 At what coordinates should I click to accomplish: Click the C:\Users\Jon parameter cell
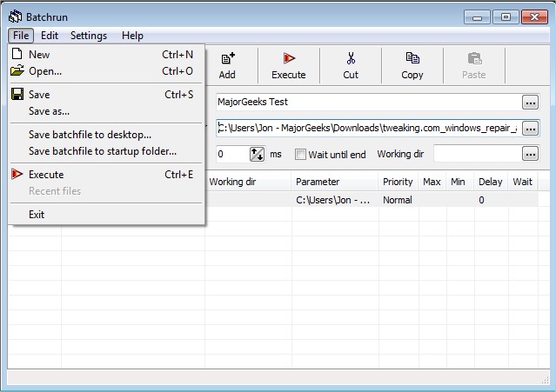[335, 200]
